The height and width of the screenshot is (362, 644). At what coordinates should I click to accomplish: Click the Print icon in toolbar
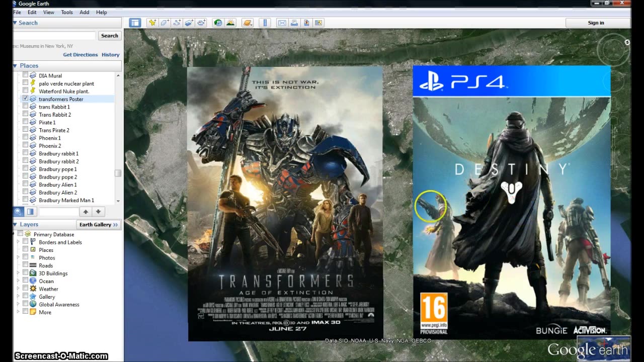[294, 23]
